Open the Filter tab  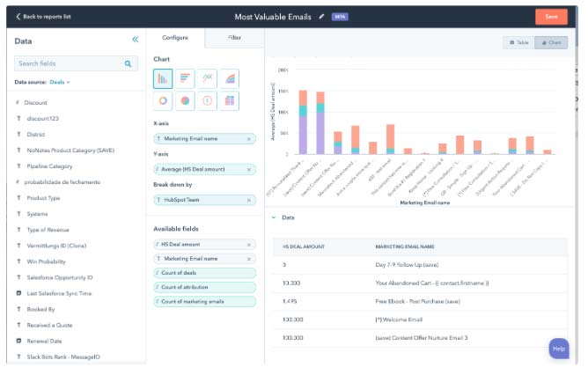point(234,38)
